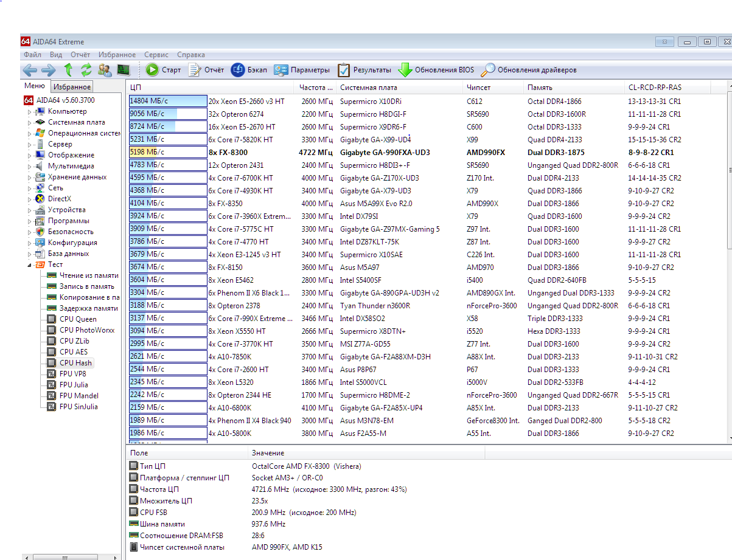Viewport: 732px width, 560px height.
Task: Open the Сервис menu
Action: (156, 55)
